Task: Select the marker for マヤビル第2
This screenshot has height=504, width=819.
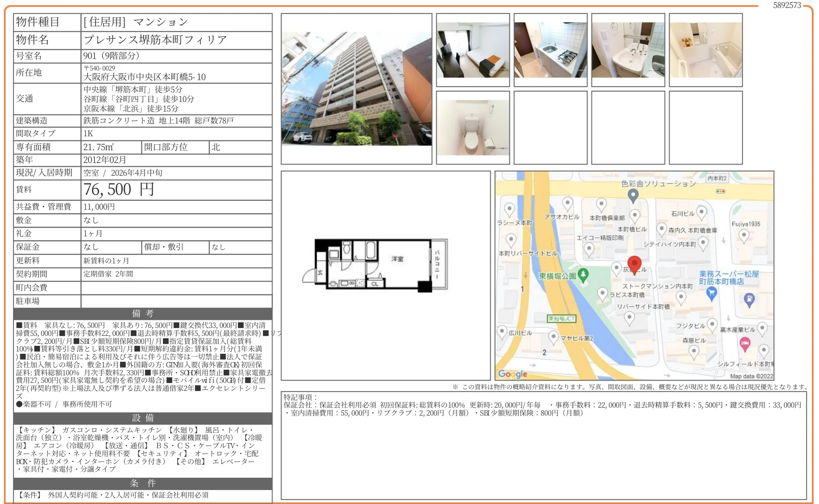Action: (x=554, y=337)
